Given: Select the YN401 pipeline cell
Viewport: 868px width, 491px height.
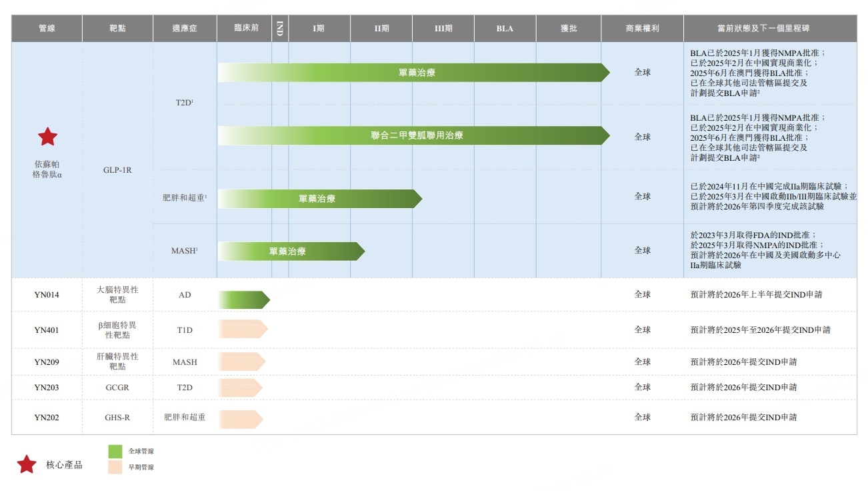Looking at the screenshot, I should pos(47,330).
